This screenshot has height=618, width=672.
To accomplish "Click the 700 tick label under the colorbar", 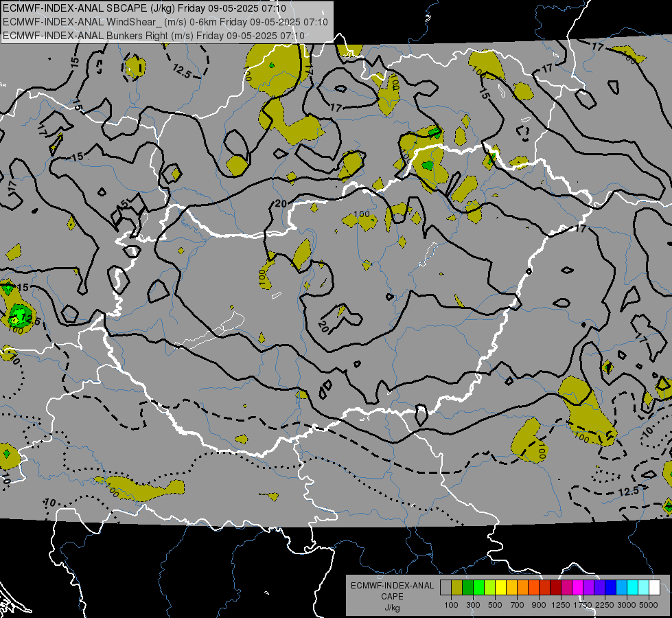I will [518, 605].
